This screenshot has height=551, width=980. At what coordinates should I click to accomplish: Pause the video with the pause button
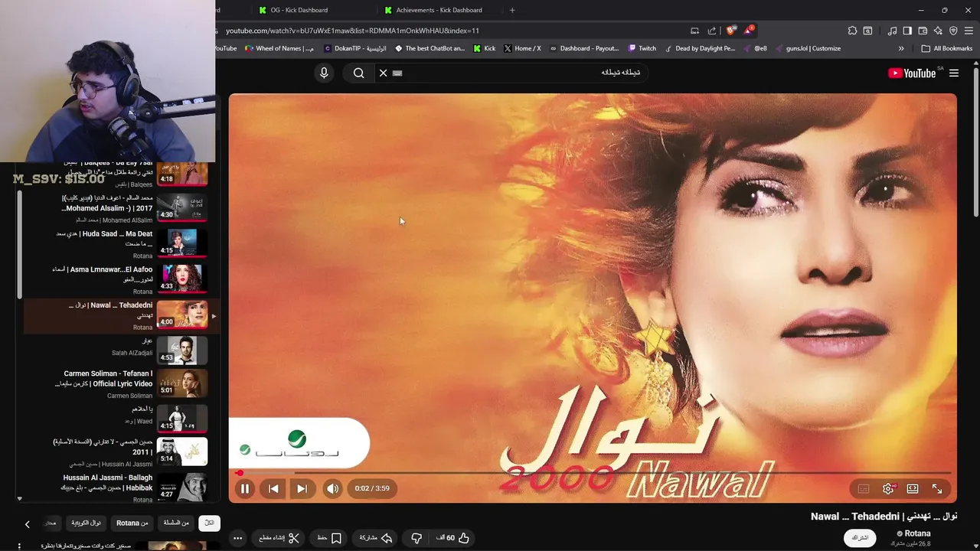245,488
